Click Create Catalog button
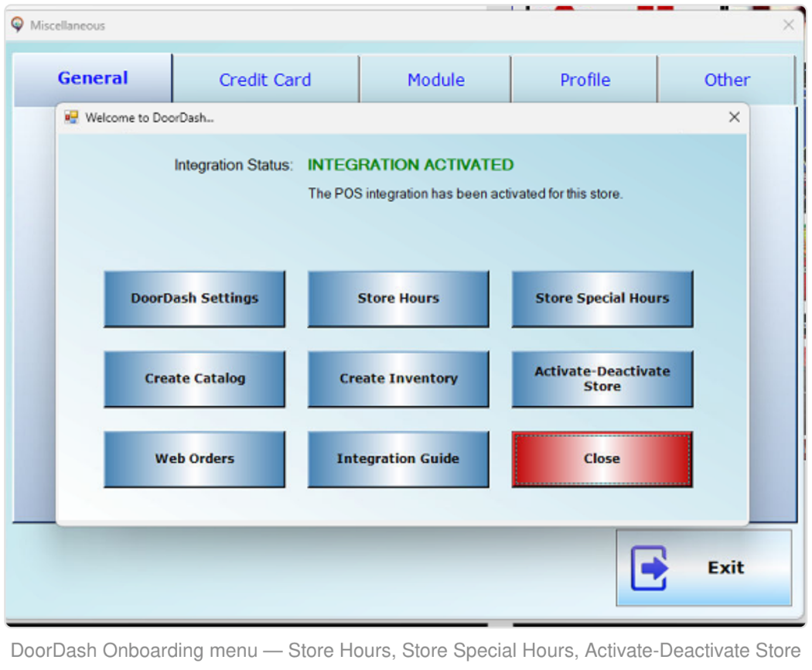 click(194, 379)
